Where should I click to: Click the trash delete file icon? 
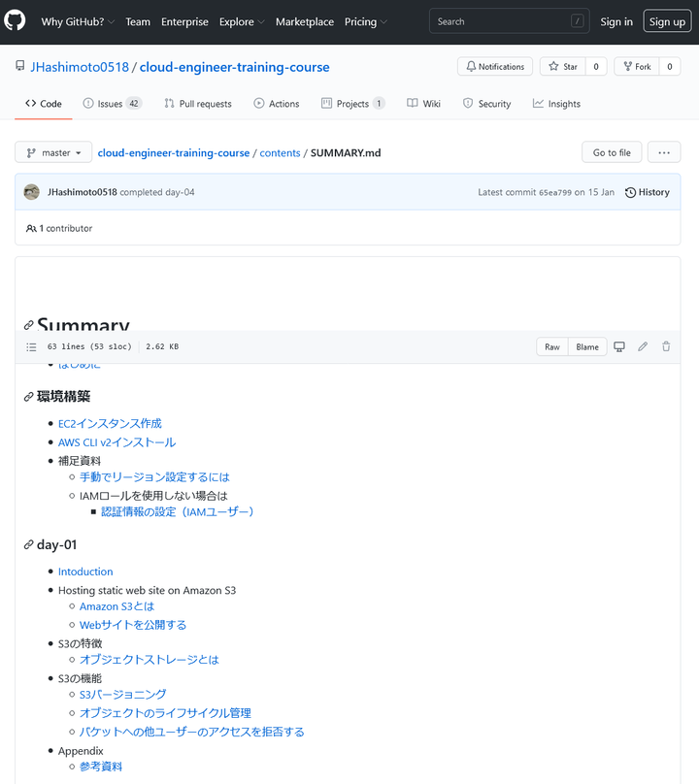666,346
